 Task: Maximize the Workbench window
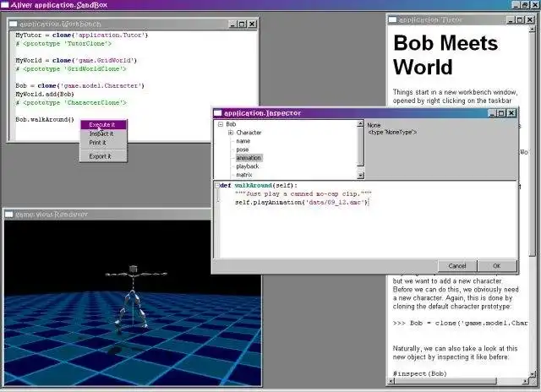pyautogui.click(x=243, y=24)
